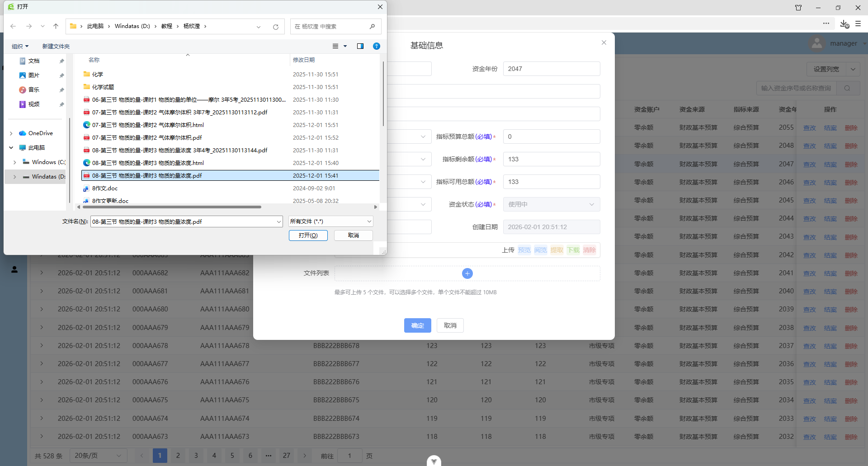Click search magnifier in file dialog
Screen dimensions: 868x466
372,27
